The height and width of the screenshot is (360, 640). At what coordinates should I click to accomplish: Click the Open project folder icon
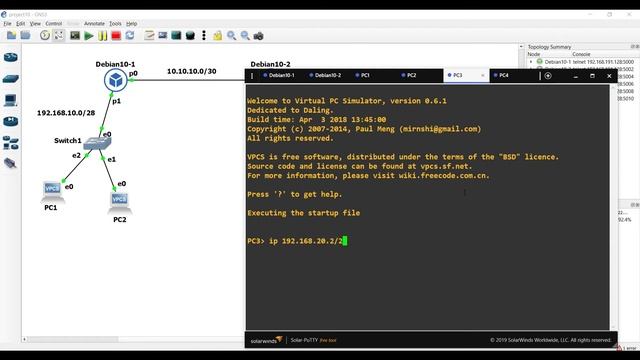pos(25,36)
